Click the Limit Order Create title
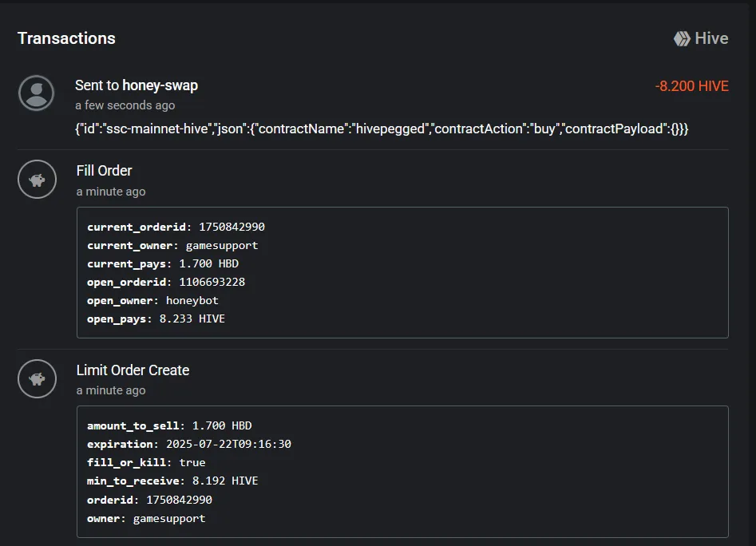Screen dimensions: 756x546 click(133, 370)
